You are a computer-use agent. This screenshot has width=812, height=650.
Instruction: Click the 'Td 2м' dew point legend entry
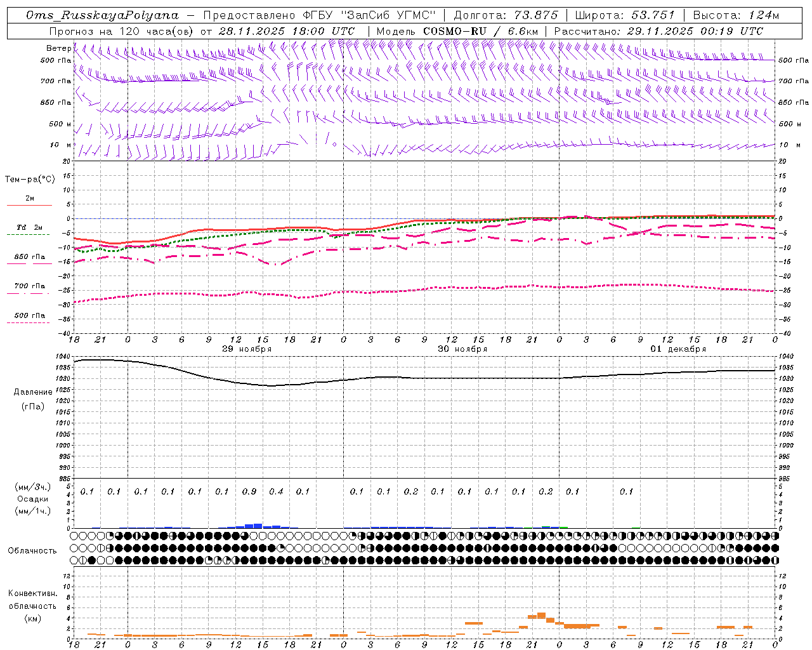point(29,227)
